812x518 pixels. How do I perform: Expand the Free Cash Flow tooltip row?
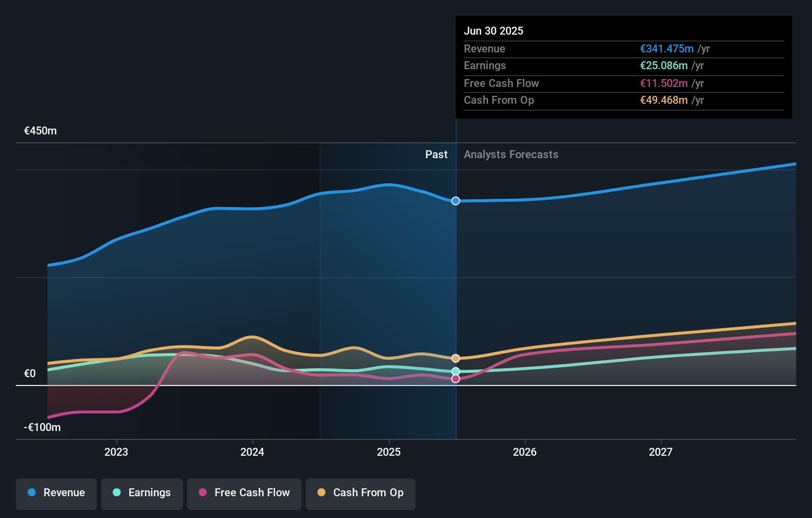point(623,83)
